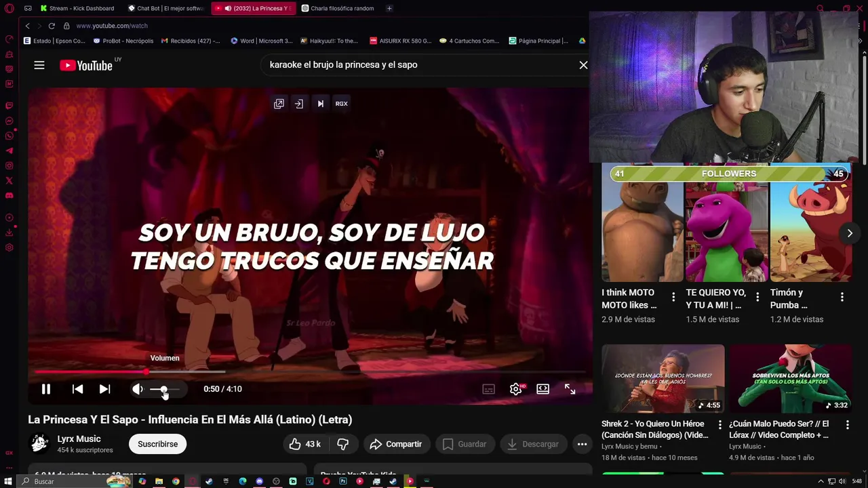Viewport: 868px width, 488px height.
Task: Open Twitch in the Opera sidebar
Action: (9, 106)
